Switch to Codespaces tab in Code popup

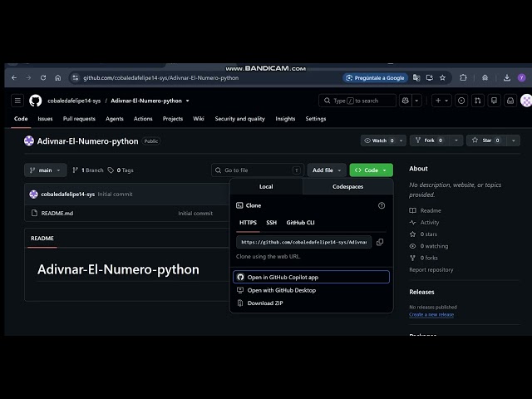[347, 186]
